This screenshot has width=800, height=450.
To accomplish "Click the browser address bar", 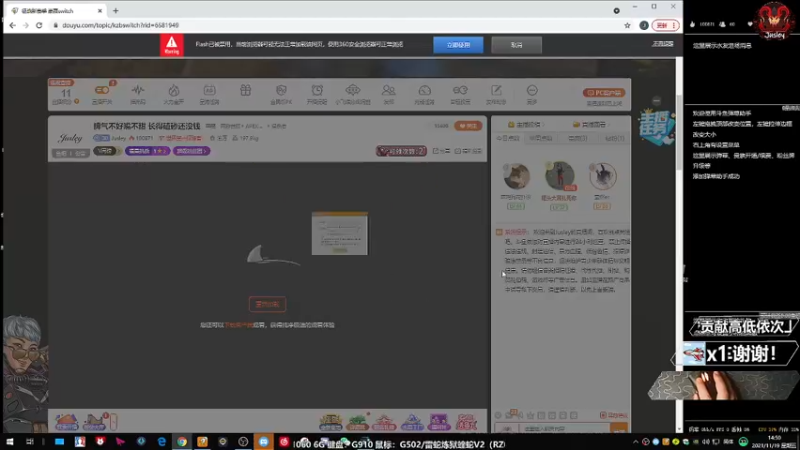I will tap(337, 25).
